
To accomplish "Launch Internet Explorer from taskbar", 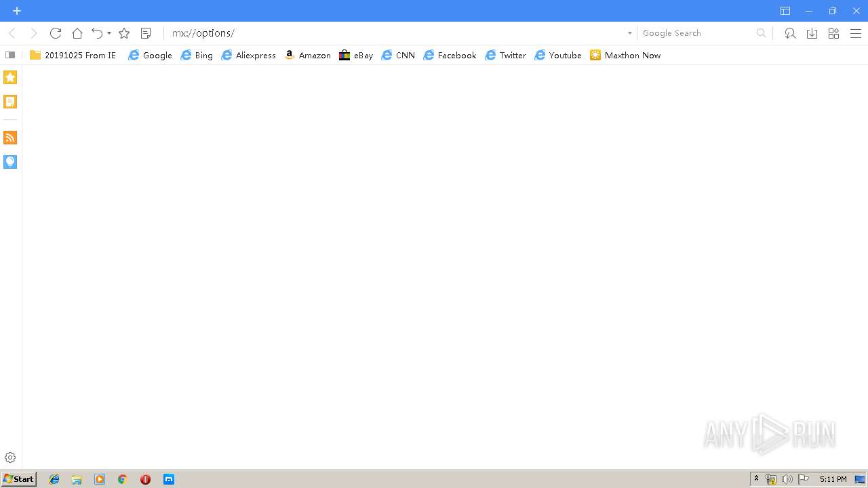I will point(54,479).
